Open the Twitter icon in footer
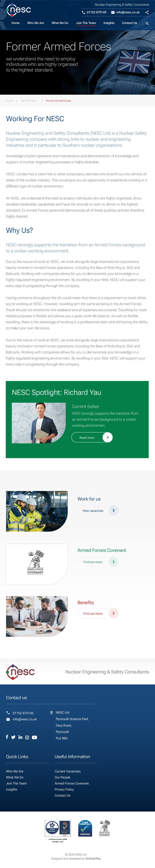 pos(13,737)
